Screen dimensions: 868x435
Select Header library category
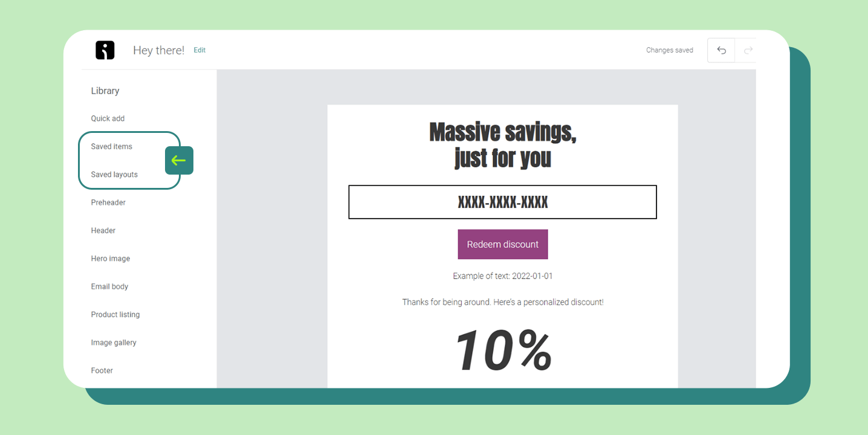click(x=103, y=230)
